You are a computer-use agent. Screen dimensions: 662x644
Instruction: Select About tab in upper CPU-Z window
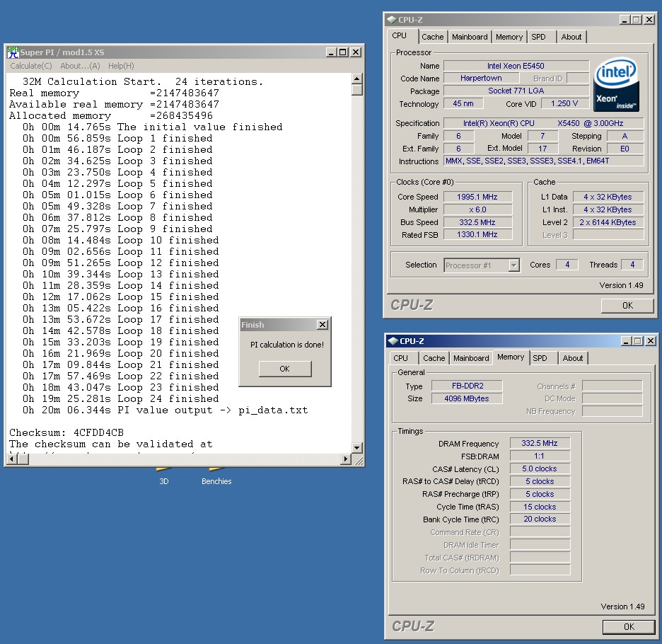click(x=571, y=38)
